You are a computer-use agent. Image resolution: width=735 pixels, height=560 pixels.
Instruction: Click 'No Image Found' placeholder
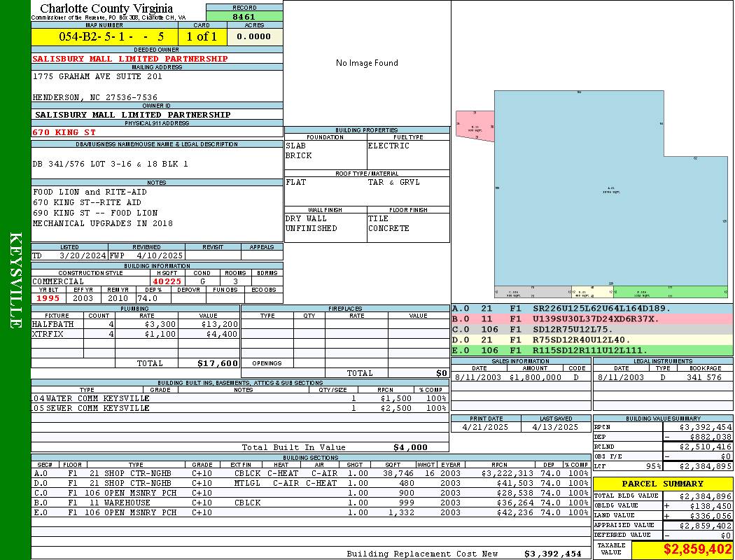point(367,63)
